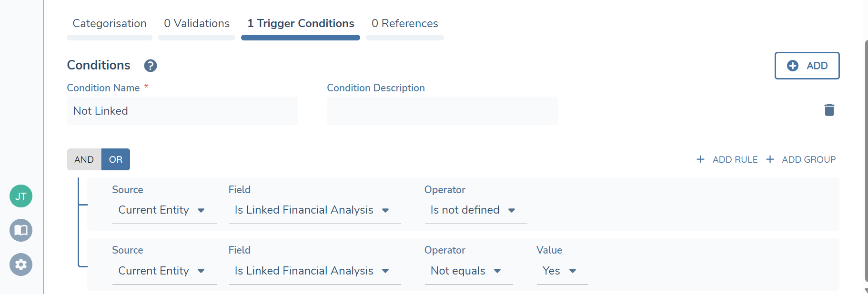Open the second rule's Field dropdown
Image resolution: width=868 pixels, height=294 pixels.
314,271
